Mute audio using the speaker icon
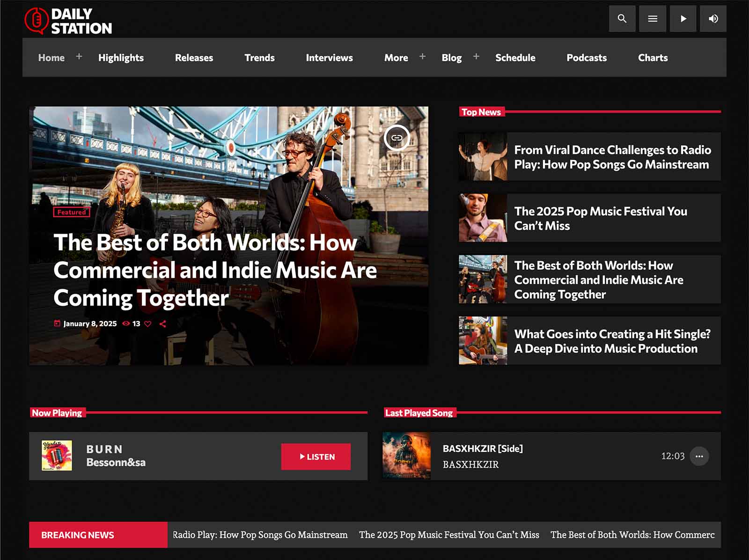 pos(713,19)
